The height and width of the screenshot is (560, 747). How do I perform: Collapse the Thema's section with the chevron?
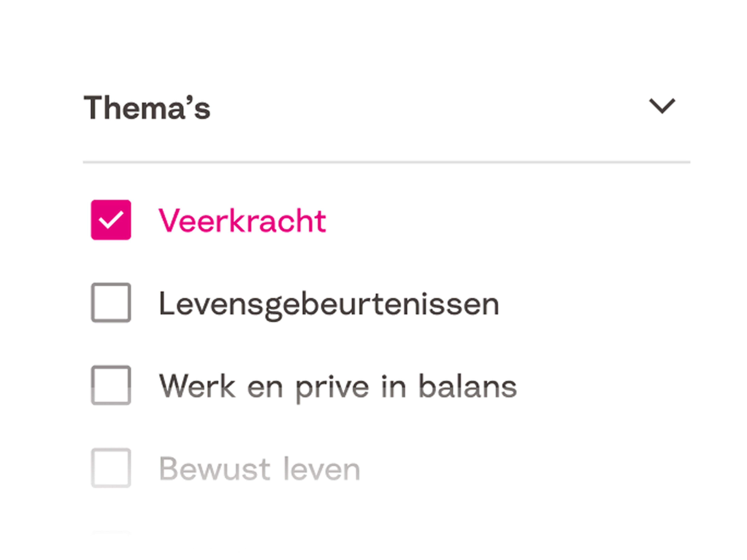click(662, 106)
